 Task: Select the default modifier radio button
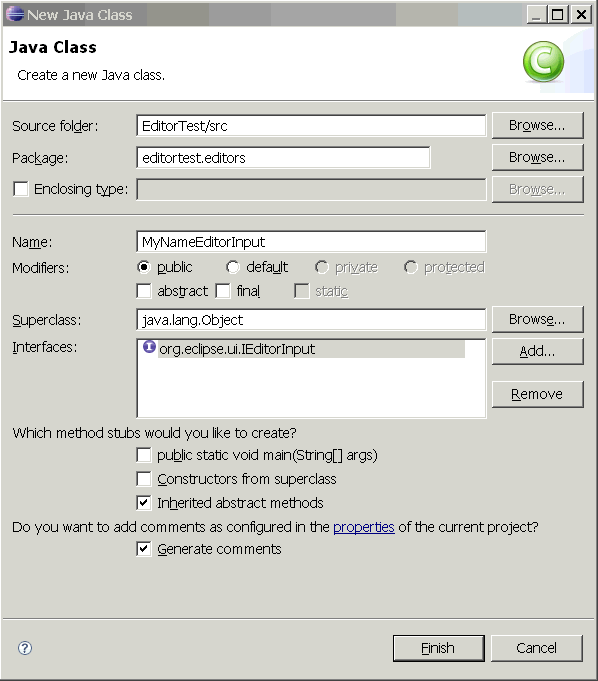click(233, 267)
